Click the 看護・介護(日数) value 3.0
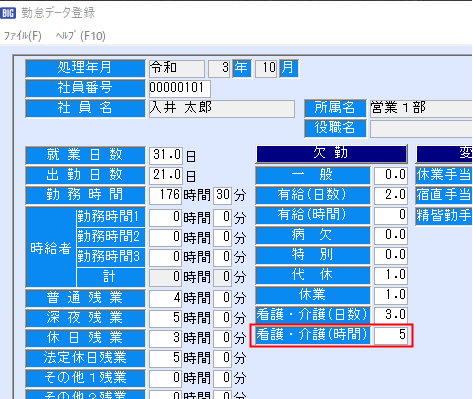This screenshot has width=473, height=399. (391, 315)
